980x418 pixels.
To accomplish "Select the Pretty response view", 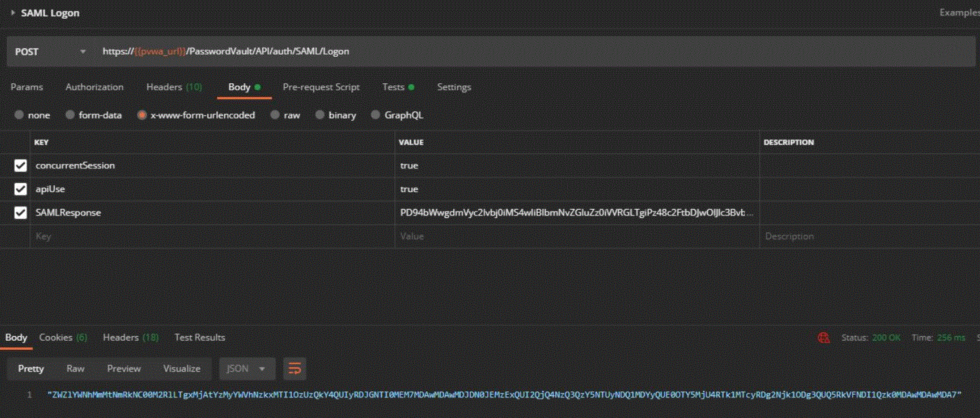I will pos(30,368).
